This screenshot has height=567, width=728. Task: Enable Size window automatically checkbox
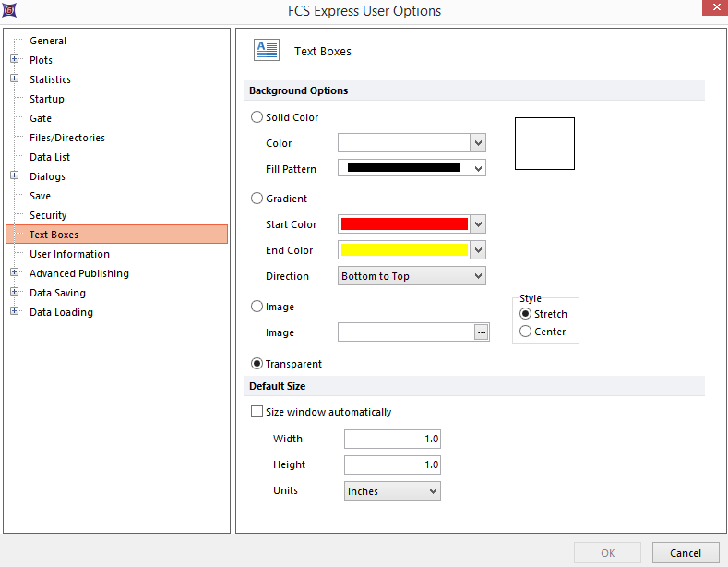pyautogui.click(x=257, y=412)
